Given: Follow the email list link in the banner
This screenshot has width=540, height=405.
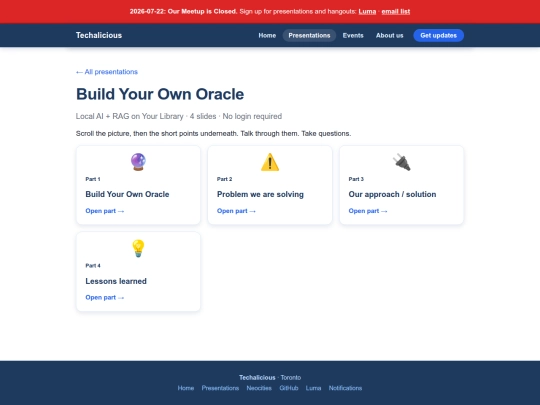Looking at the screenshot, I should 396,11.
